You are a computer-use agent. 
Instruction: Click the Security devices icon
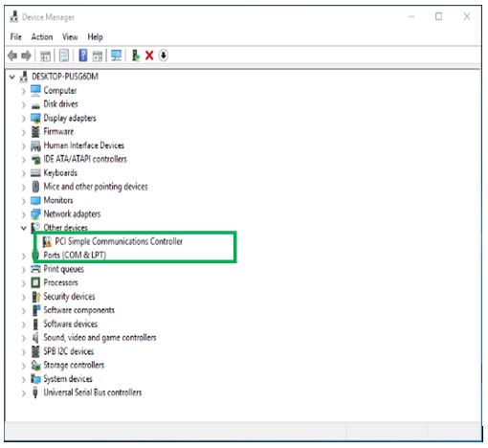(36, 297)
